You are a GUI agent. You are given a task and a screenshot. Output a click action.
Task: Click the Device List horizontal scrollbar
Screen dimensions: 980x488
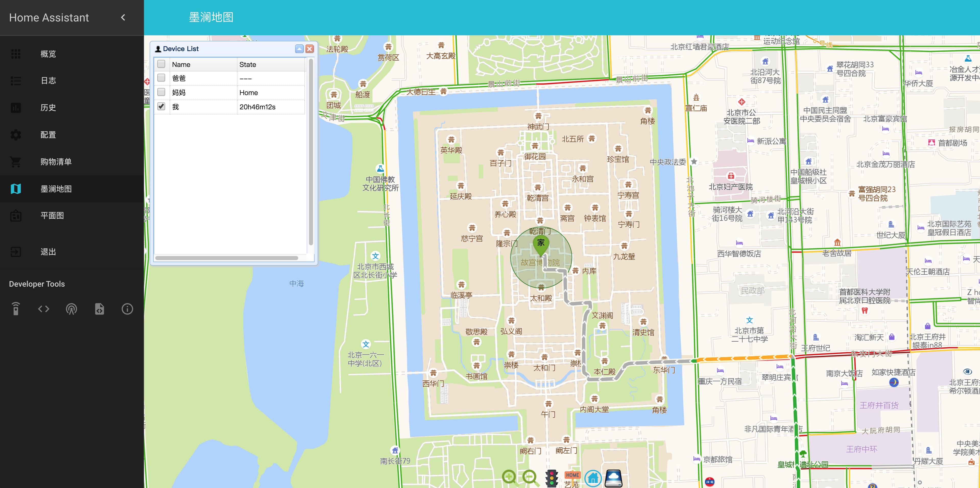(227, 258)
